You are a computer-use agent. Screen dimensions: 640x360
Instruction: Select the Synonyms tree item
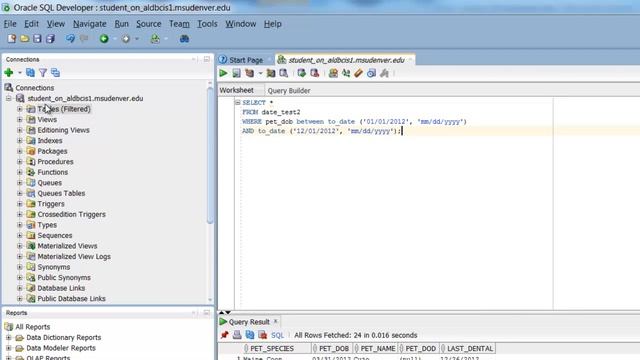coord(53,267)
